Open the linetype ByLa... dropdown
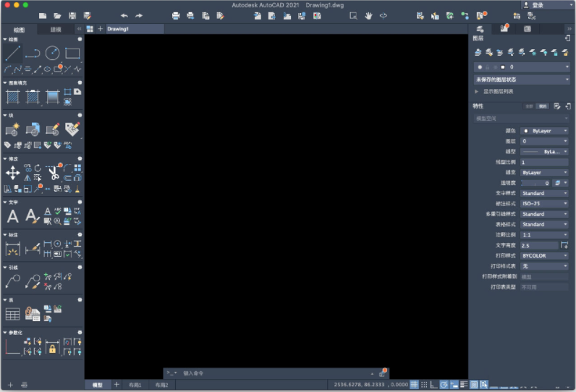576x392 pixels. (544, 152)
